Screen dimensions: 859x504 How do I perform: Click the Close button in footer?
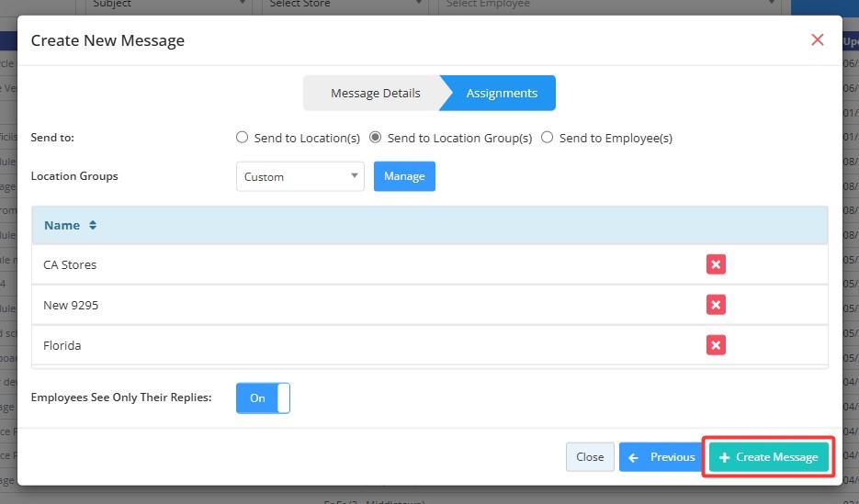(x=590, y=457)
